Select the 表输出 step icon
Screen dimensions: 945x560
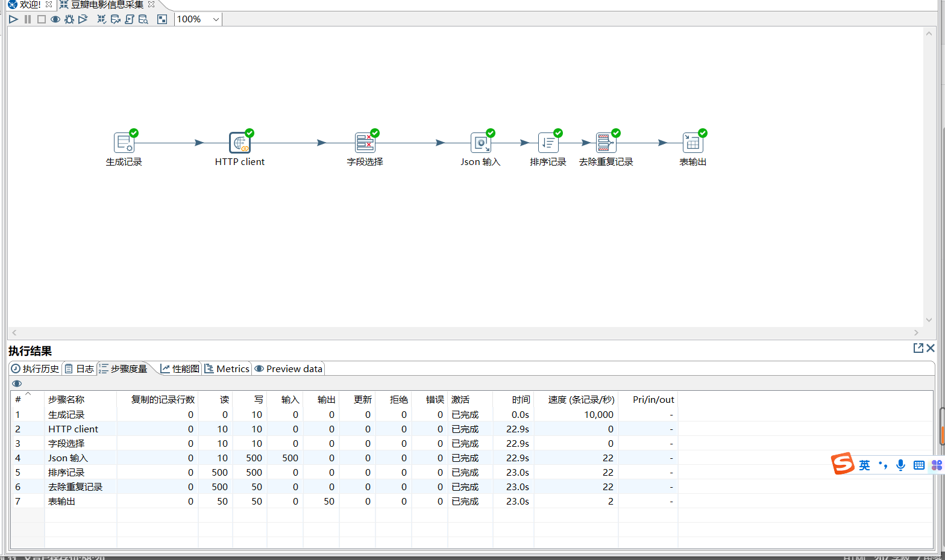click(692, 143)
